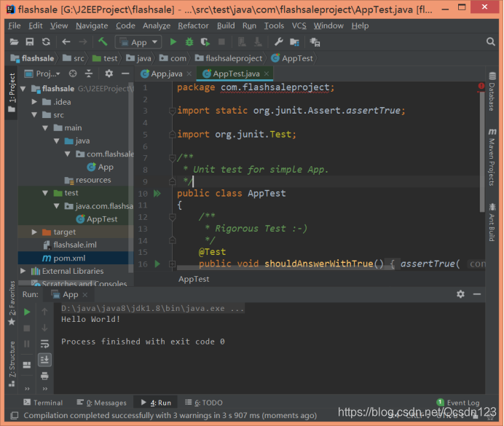Open the Maven Projects side panel
Image resolution: width=504 pixels, height=426 pixels.
[492, 157]
